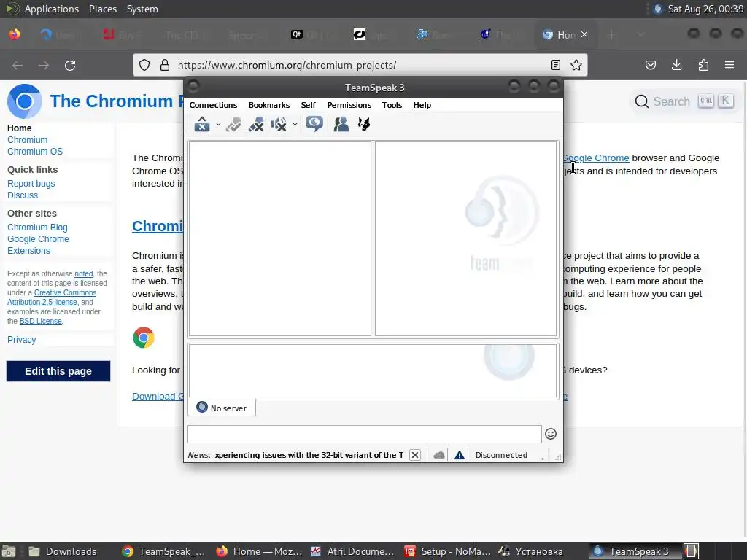Viewport: 747px width, 560px height.
Task: Click the Search box on Chromium site
Action: [x=684, y=101]
